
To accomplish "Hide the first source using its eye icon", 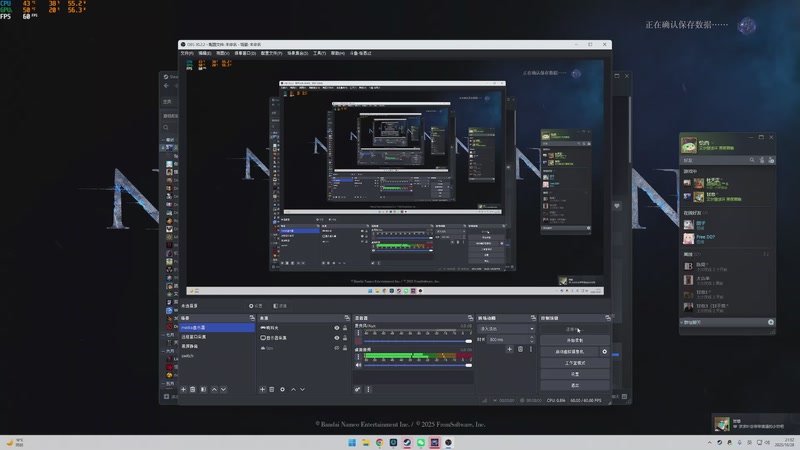I will point(337,328).
